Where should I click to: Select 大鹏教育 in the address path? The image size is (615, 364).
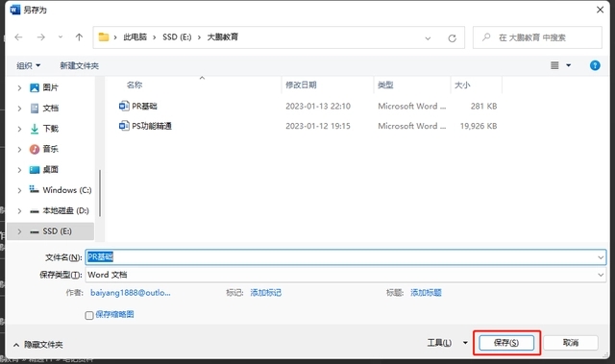point(222,36)
